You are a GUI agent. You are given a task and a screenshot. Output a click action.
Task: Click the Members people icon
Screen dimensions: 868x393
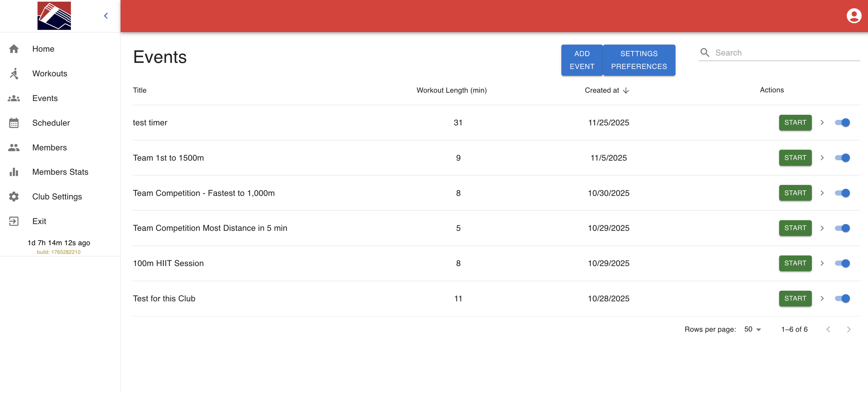[x=14, y=148]
